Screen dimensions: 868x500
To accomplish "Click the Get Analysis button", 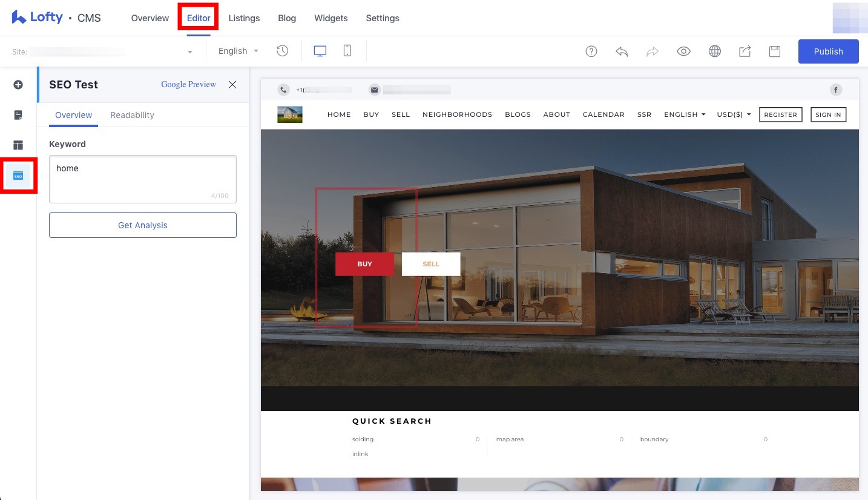I will tap(143, 225).
